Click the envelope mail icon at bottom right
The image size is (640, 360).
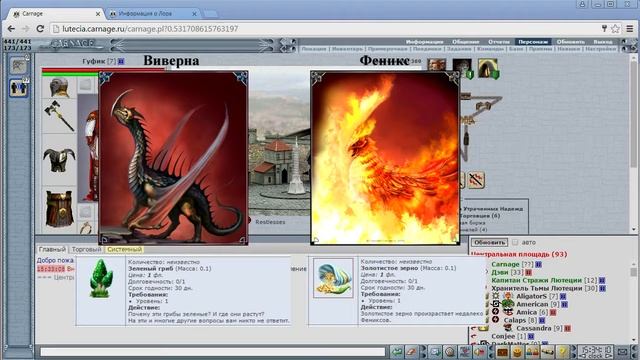(x=622, y=351)
